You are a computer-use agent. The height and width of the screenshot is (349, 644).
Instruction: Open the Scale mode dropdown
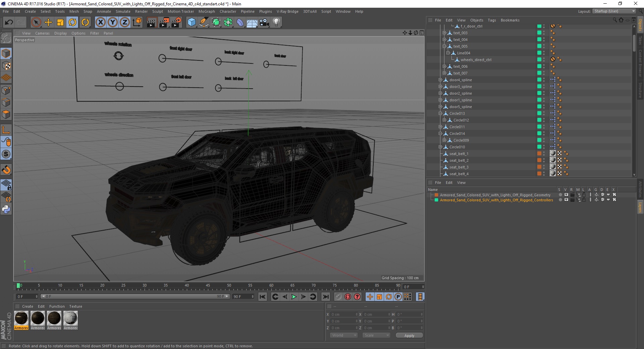(376, 335)
